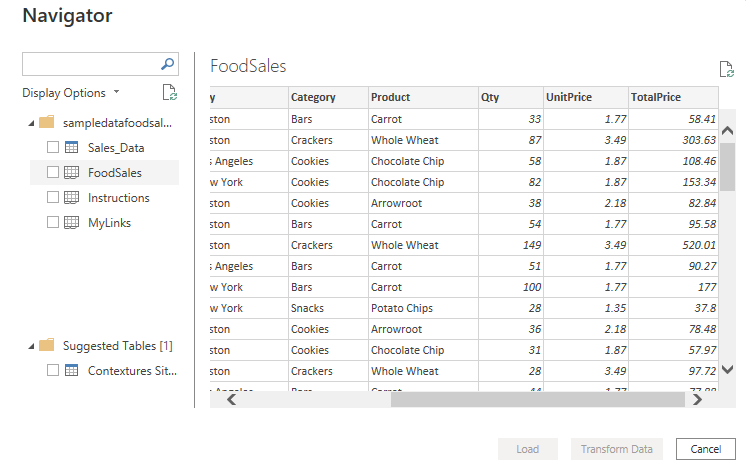The width and height of the screenshot is (747, 475).
Task: Click the horizontal scrollbar thumb in preview
Action: point(535,400)
